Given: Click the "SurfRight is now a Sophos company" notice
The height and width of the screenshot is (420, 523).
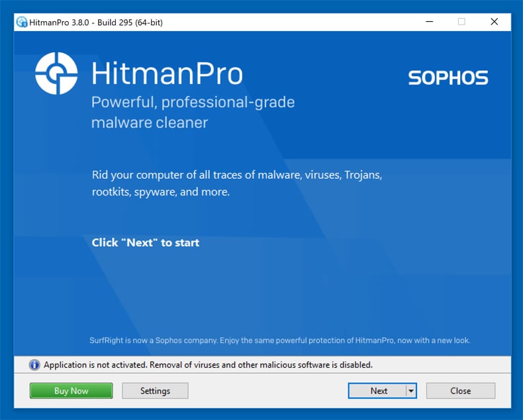Looking at the screenshot, I should 280,341.
